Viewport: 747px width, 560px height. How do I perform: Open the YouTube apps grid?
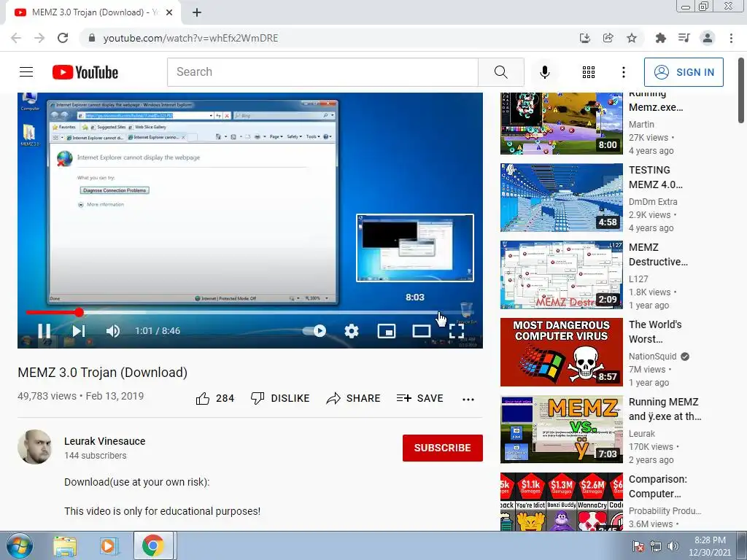point(589,72)
